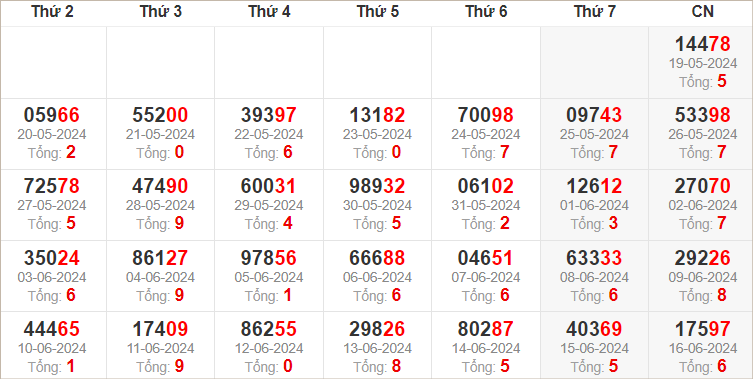The width and height of the screenshot is (753, 379).
Task: Select the CN column header
Action: pyautogui.click(x=703, y=12)
